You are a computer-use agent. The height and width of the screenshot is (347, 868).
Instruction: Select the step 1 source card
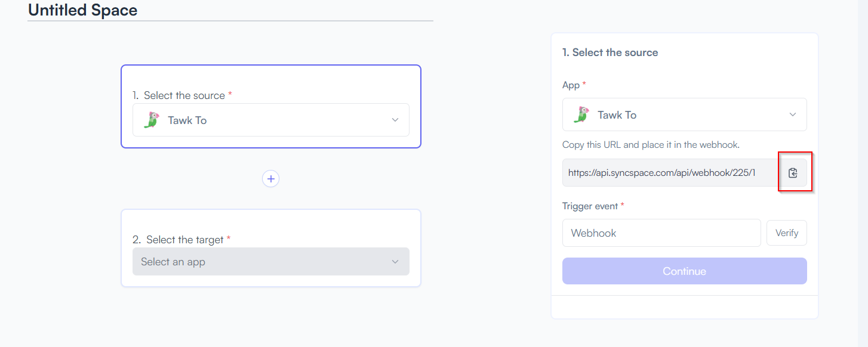click(x=271, y=107)
